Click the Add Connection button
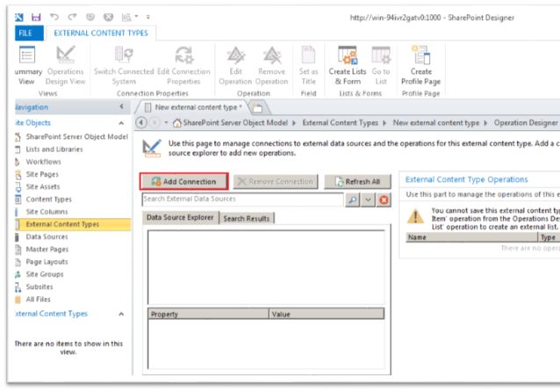The width and height of the screenshot is (560, 392). [184, 181]
